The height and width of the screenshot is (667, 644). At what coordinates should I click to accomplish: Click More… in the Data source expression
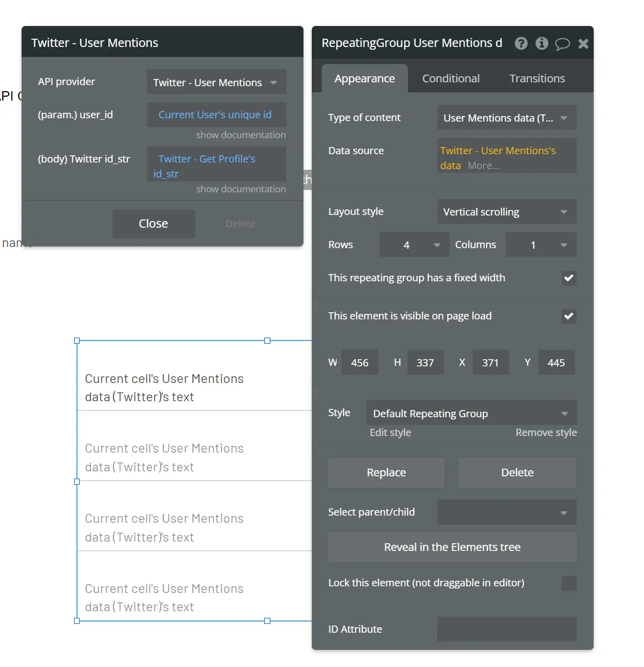click(484, 165)
